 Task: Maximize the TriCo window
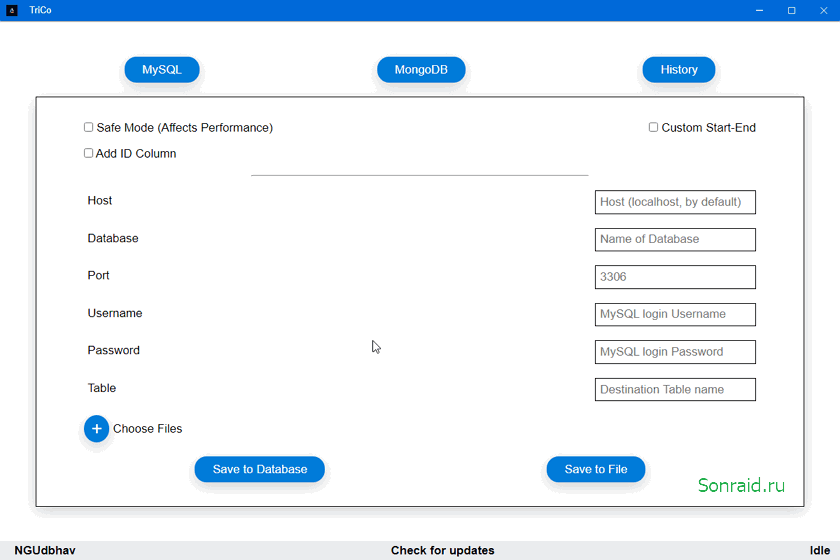(791, 10)
